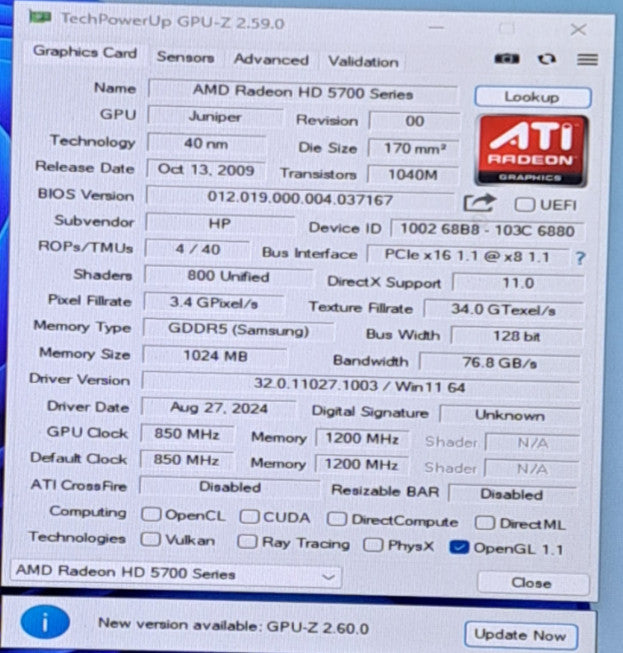Click the Bus Interface question mark
The width and height of the screenshot is (623, 653).
(x=580, y=259)
